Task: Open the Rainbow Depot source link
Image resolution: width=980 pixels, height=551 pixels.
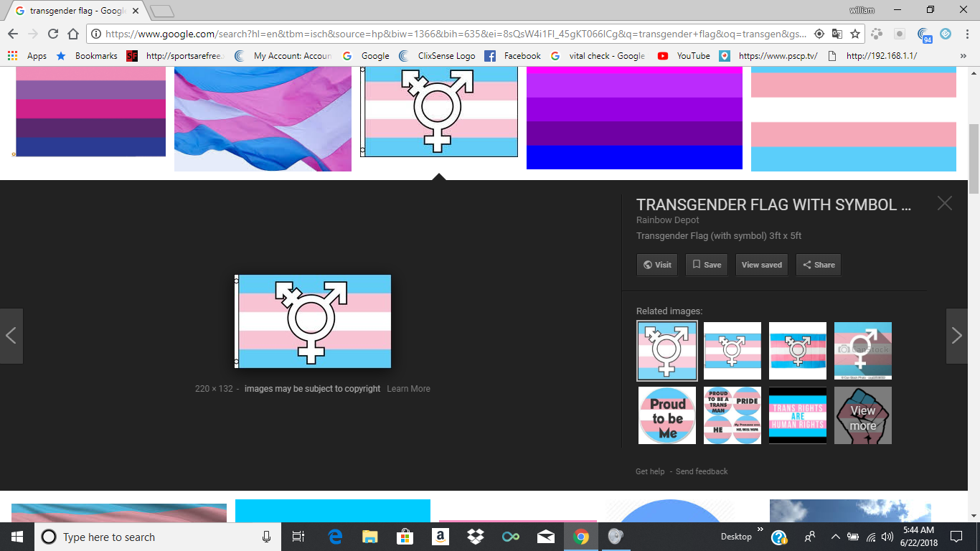Action: click(668, 220)
